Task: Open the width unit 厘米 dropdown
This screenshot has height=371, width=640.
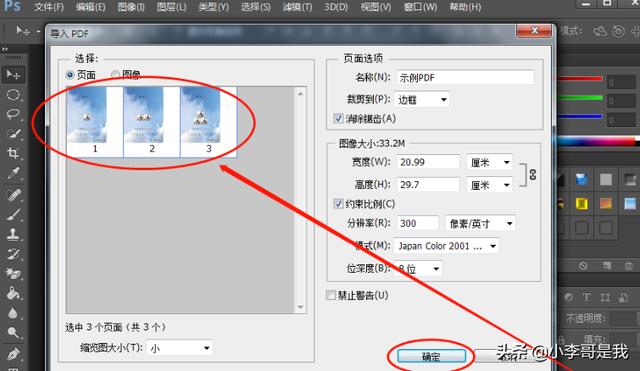Action: point(489,162)
